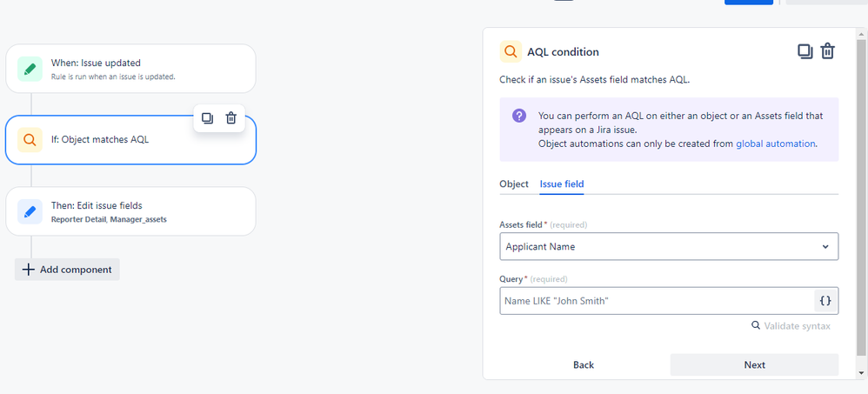Image resolution: width=868 pixels, height=394 pixels.
Task: Insert smart value with curly braces button
Action: 825,301
